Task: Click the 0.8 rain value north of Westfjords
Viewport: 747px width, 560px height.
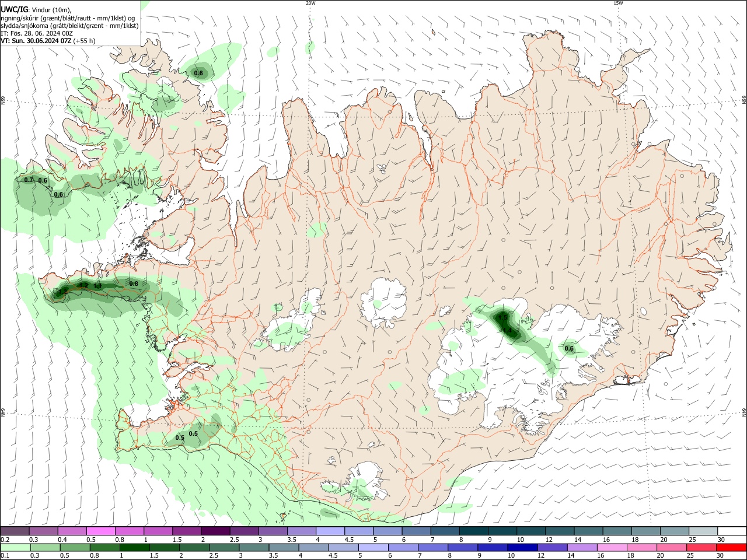Action: coord(198,73)
